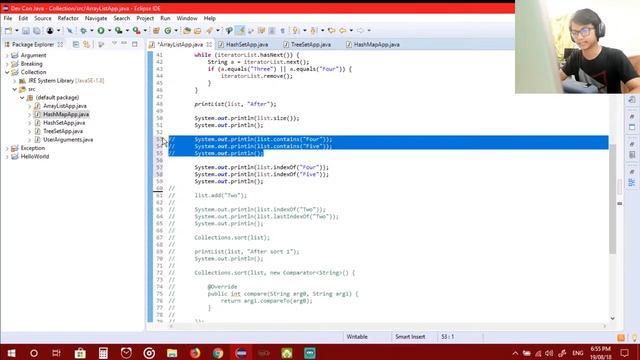Open Chrome from the taskbar
This screenshot has width=640, height=360.
click(x=218, y=353)
